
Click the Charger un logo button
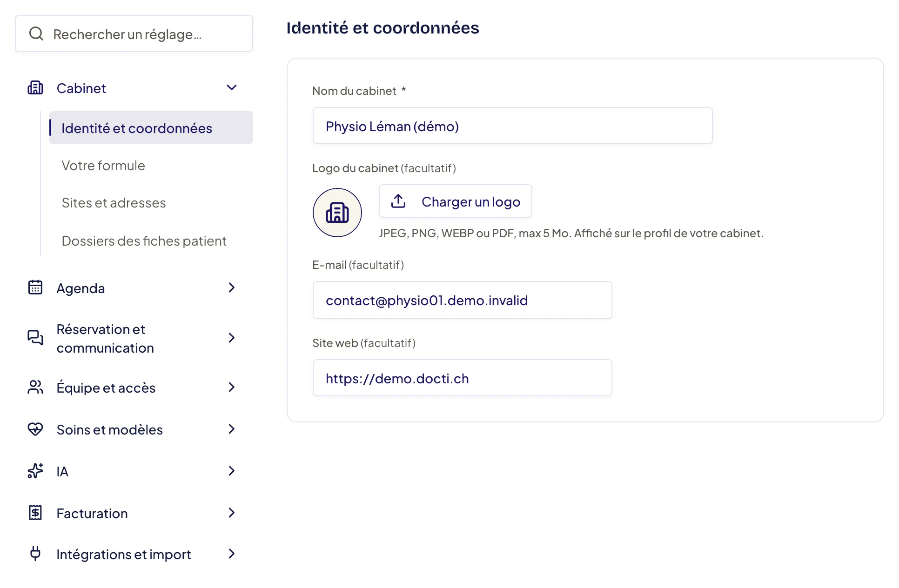tap(456, 201)
